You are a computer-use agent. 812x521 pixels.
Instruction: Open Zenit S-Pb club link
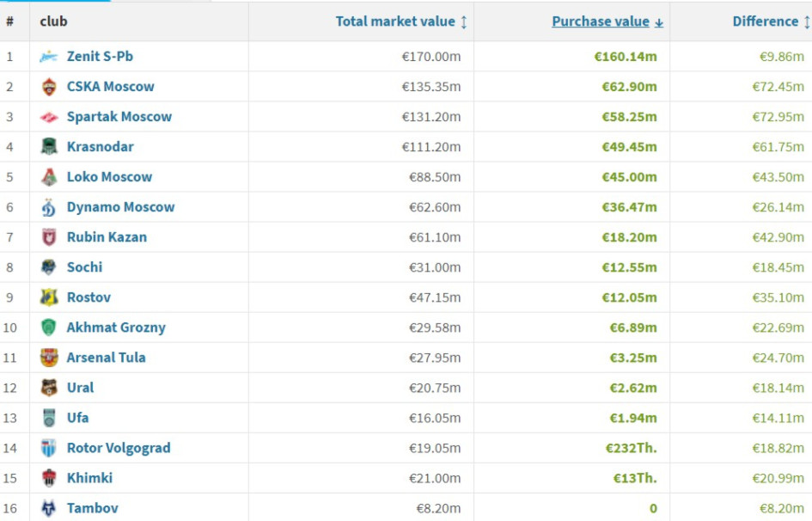point(100,57)
